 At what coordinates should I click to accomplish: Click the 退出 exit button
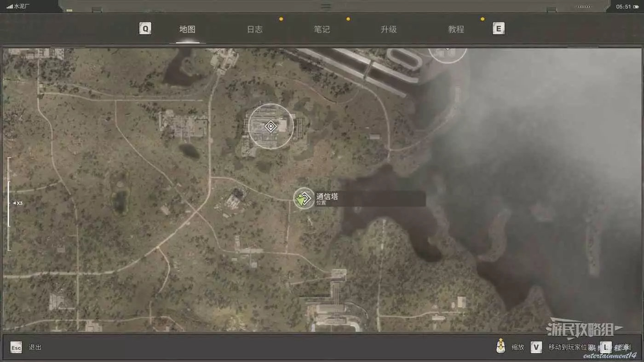click(35, 347)
